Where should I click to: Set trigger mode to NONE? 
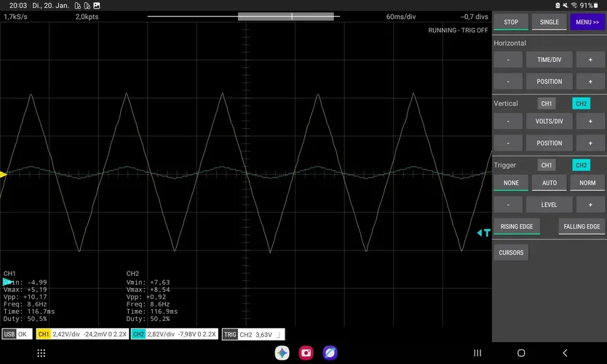(511, 183)
